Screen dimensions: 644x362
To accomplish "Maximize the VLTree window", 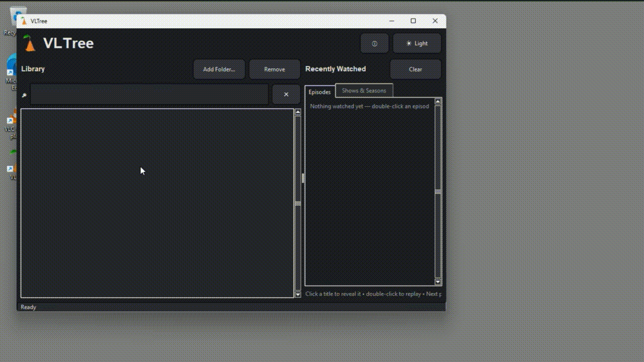I will coord(413,21).
